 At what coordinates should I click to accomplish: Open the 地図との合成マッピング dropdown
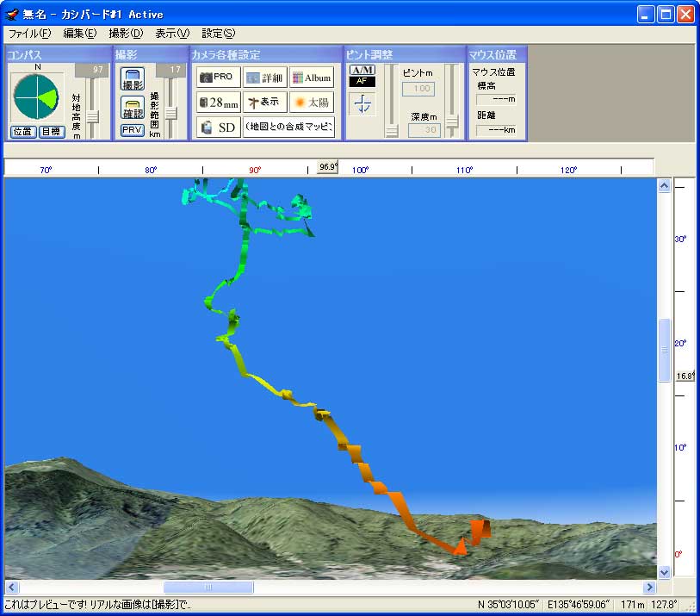pyautogui.click(x=288, y=128)
